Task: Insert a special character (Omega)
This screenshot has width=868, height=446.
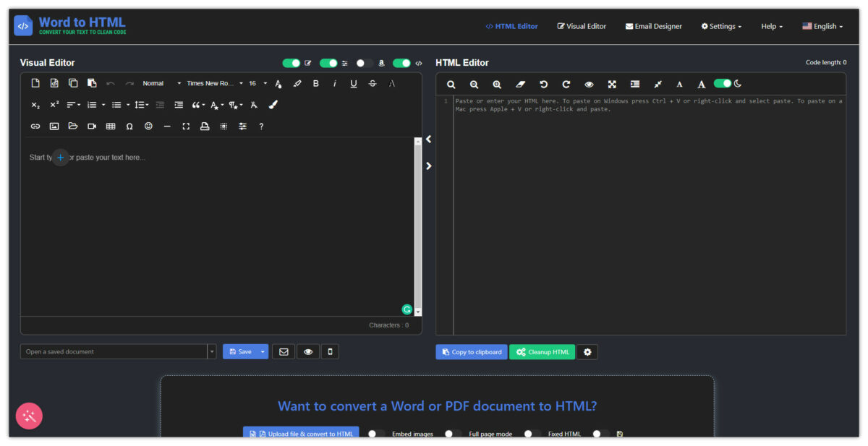Action: click(x=129, y=126)
